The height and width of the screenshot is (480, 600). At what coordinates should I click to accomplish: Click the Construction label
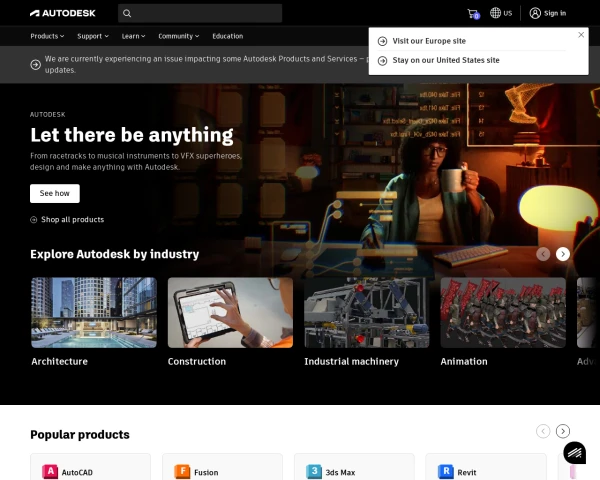(197, 362)
